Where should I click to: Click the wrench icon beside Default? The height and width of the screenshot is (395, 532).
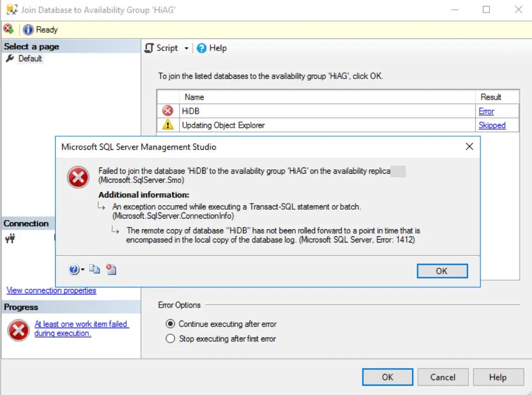pos(10,59)
